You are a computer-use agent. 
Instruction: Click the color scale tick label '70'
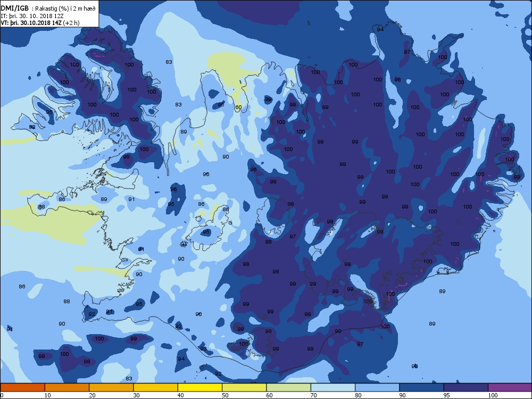[313, 395]
